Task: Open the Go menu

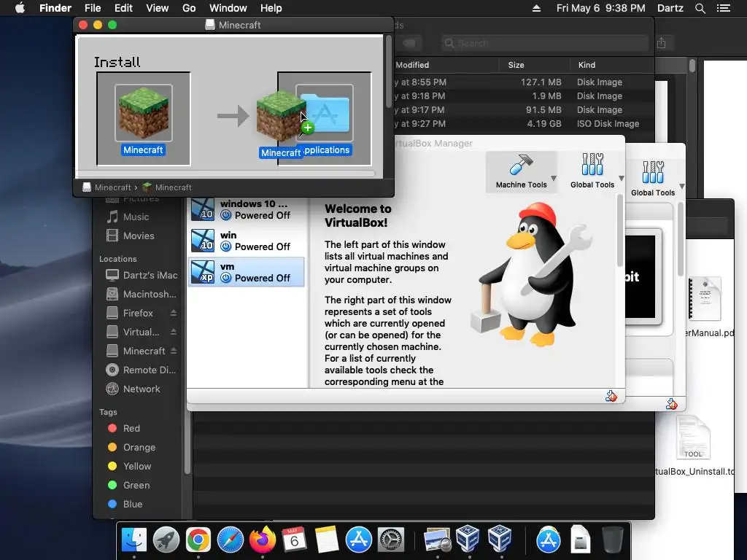Action: 189,8
